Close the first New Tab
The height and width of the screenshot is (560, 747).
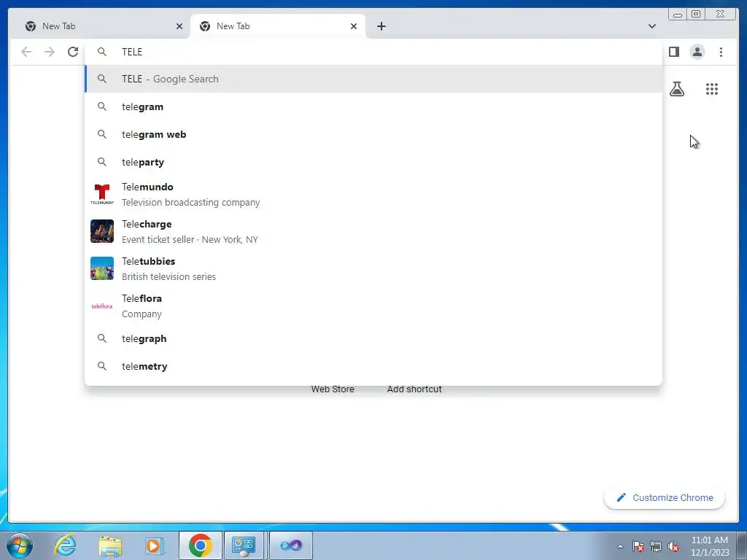click(x=179, y=26)
